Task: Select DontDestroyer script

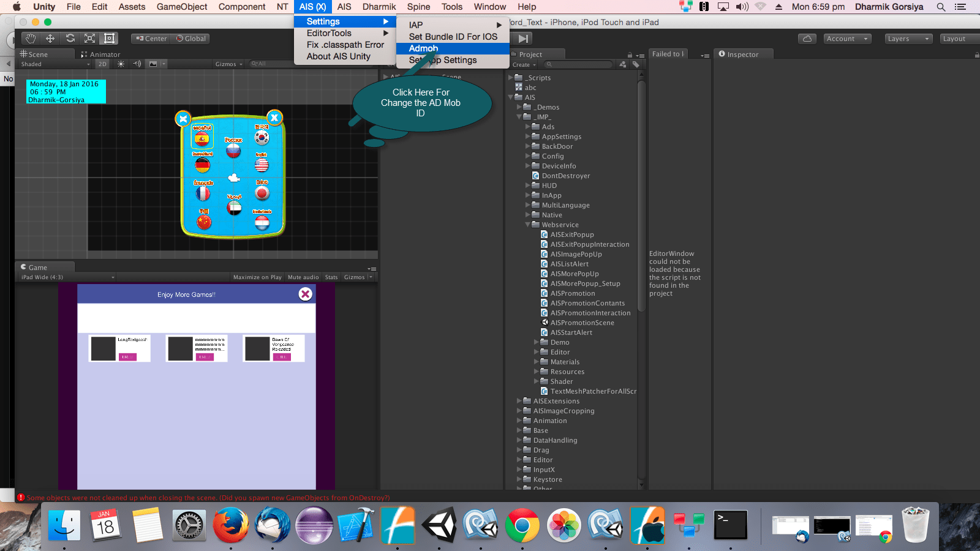Action: pos(561,176)
